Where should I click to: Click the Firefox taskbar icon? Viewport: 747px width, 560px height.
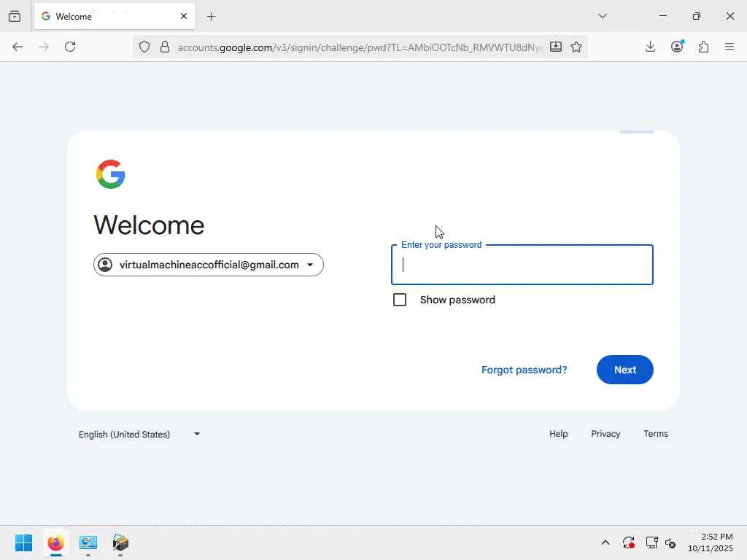pos(55,542)
